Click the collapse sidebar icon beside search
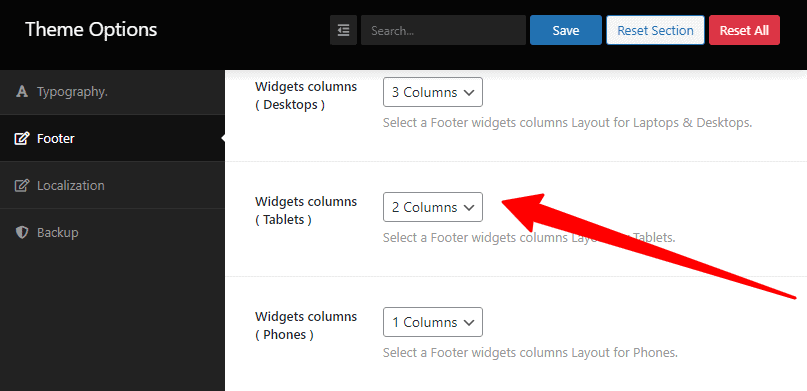Screen dimensions: 807x391 [x=343, y=30]
